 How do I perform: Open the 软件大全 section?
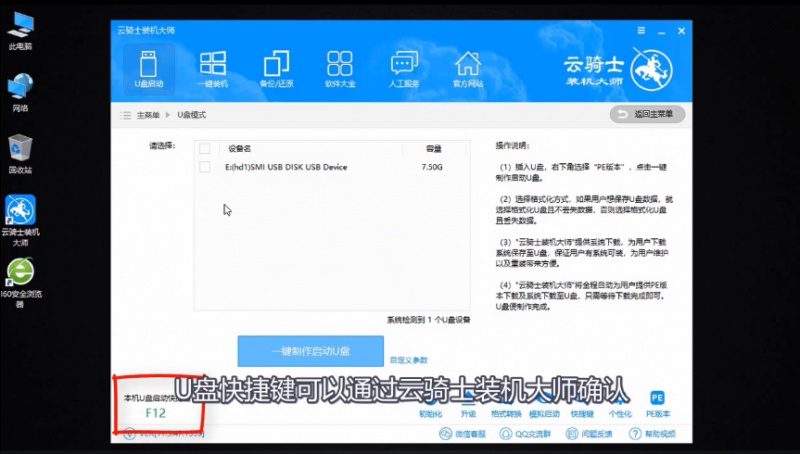340,69
